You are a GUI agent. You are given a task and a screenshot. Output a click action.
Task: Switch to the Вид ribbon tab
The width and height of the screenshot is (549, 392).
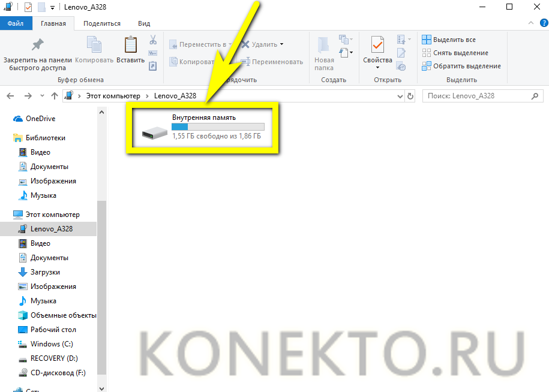[144, 23]
